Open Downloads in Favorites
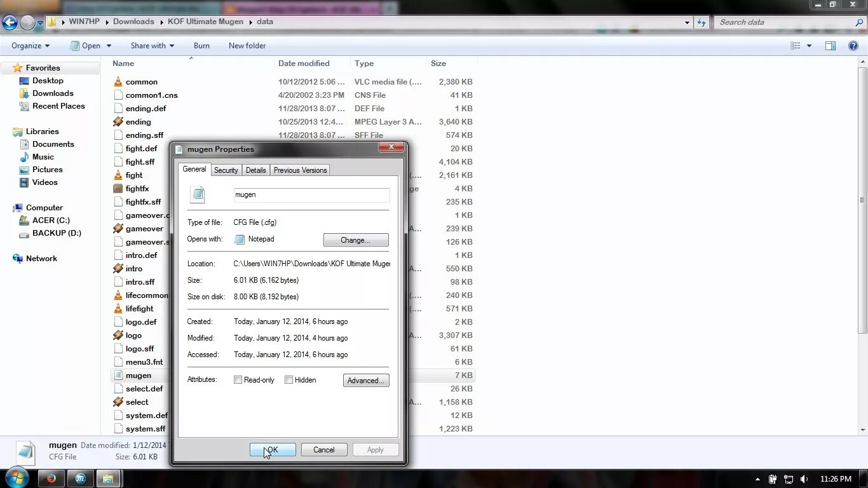The image size is (868, 488). (53, 93)
